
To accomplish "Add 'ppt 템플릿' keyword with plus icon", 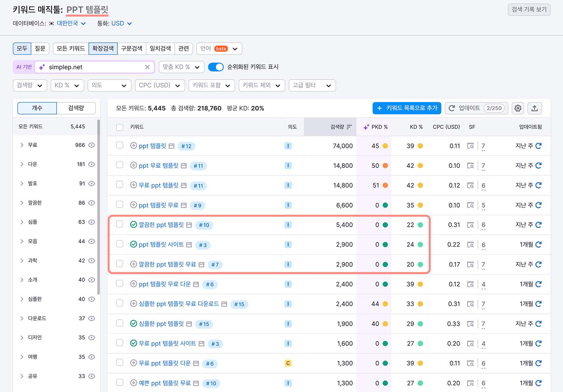I will [x=133, y=146].
